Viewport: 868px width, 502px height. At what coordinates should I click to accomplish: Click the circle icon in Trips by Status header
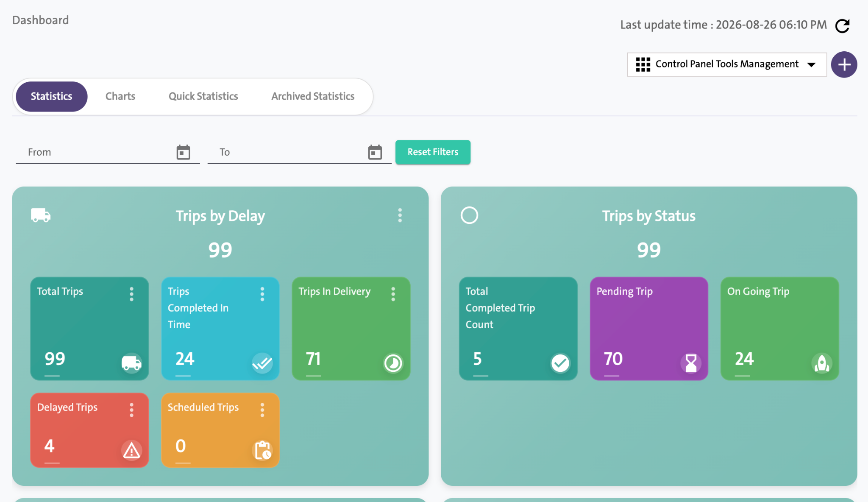pos(469,215)
